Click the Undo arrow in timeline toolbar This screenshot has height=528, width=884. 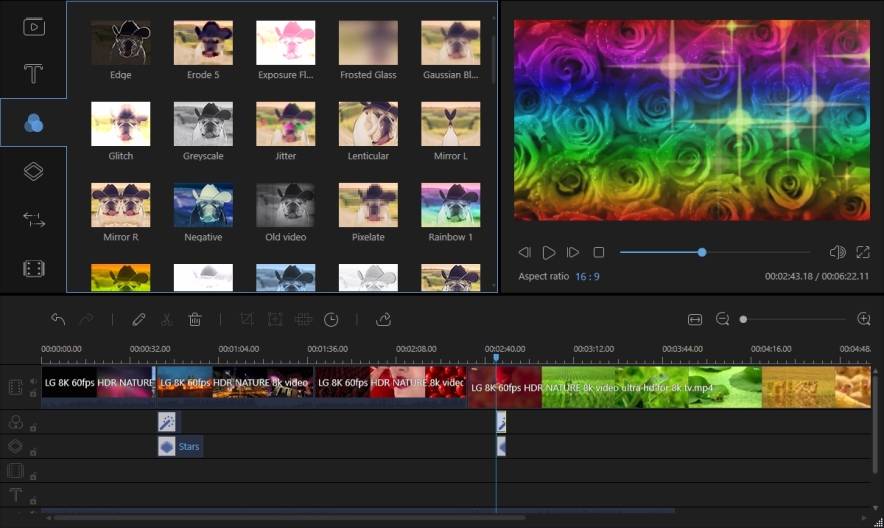pos(58,319)
